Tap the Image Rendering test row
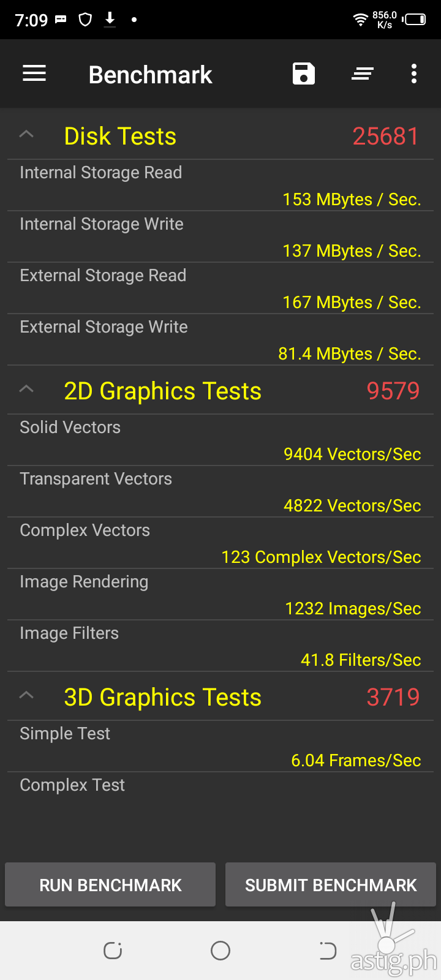The image size is (441, 980). [x=221, y=595]
